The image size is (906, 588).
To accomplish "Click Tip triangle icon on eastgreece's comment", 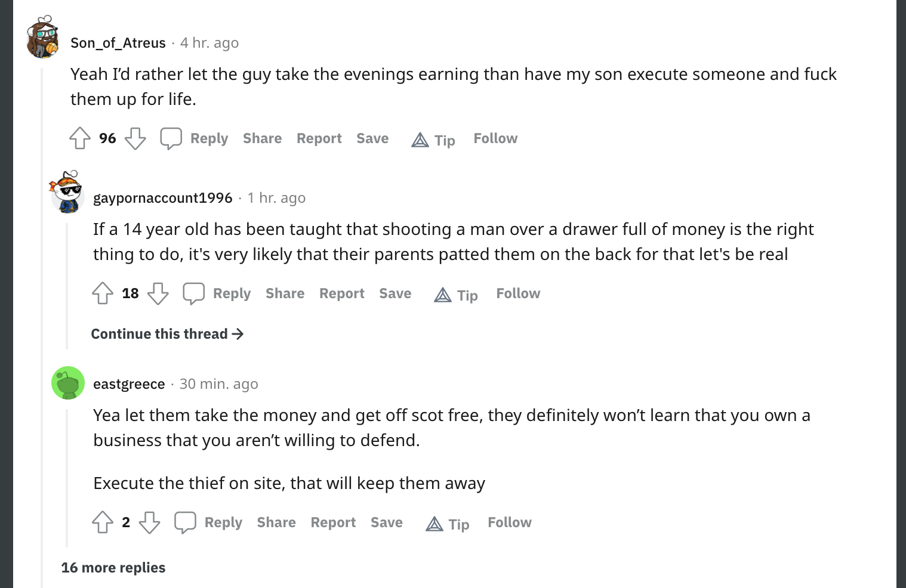I will tap(434, 524).
